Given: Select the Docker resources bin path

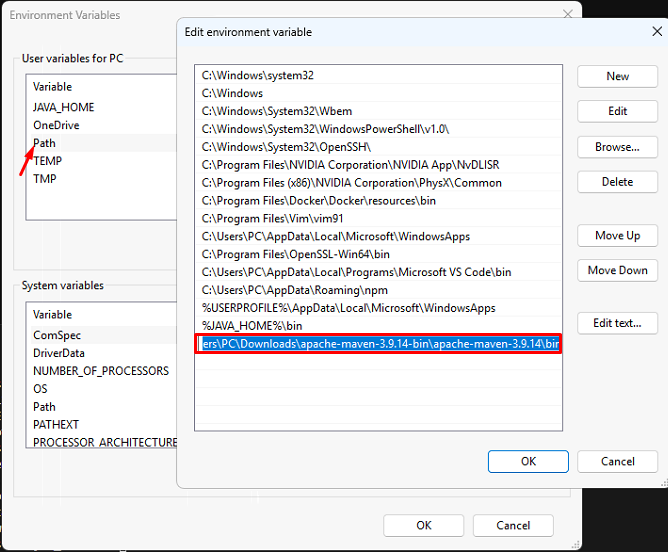Looking at the screenshot, I should [x=319, y=201].
